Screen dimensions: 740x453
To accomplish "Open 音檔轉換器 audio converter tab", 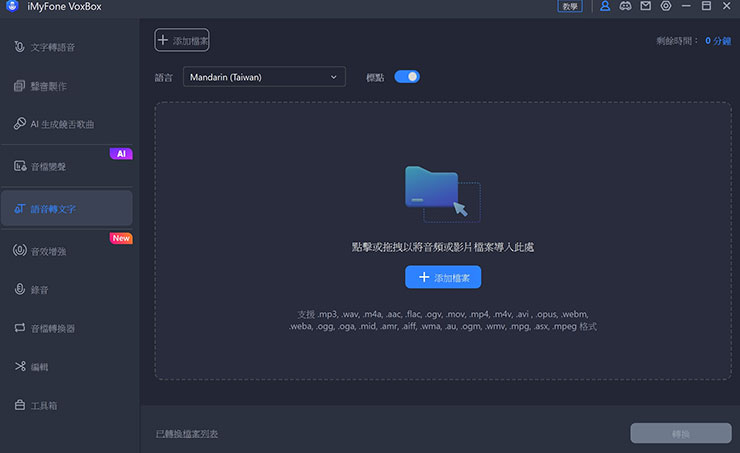I will coord(66,328).
